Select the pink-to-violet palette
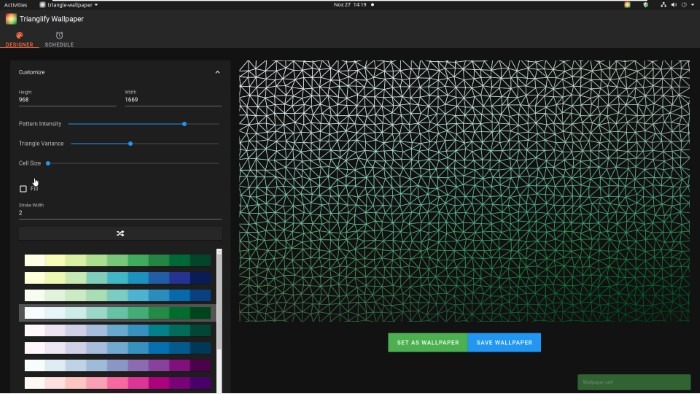700x394 pixels. pyautogui.click(x=118, y=383)
